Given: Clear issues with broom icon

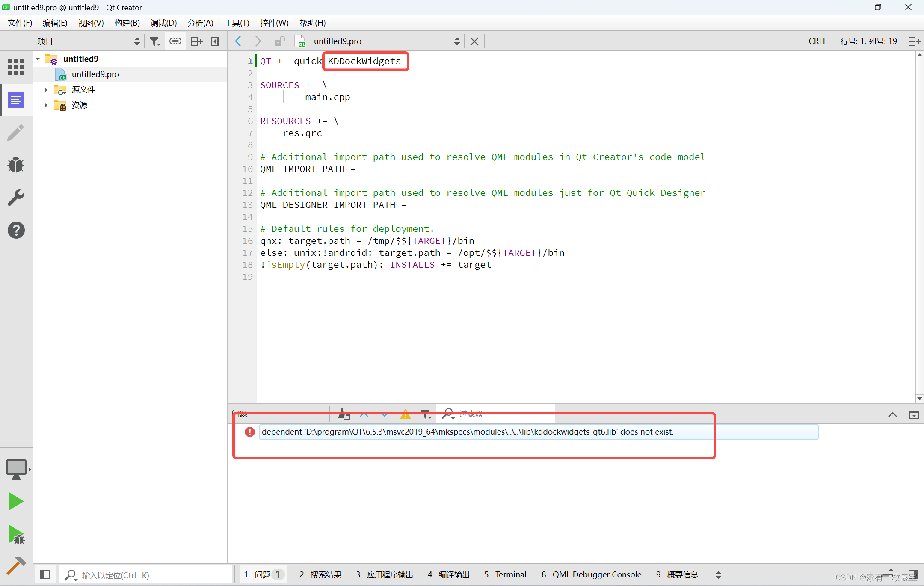Looking at the screenshot, I should click(x=344, y=414).
